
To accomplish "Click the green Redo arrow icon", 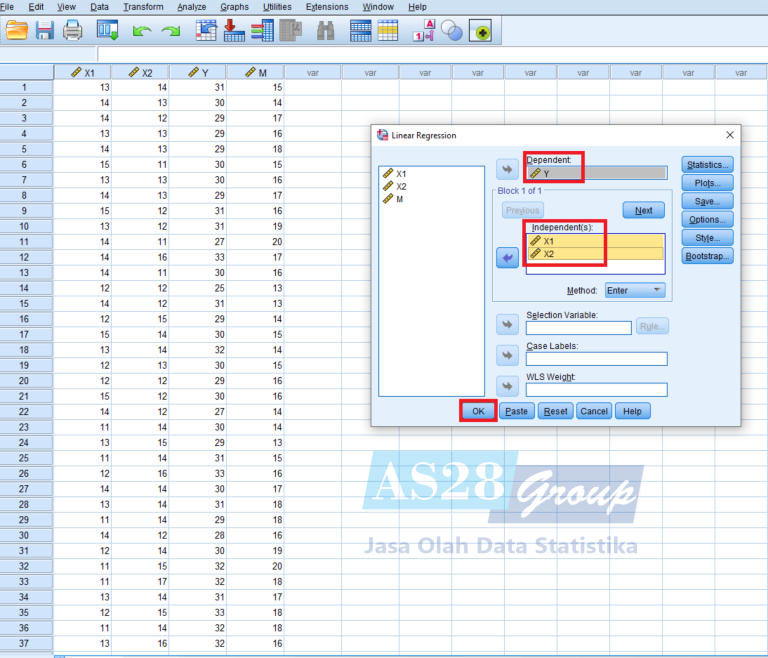I will point(170,32).
